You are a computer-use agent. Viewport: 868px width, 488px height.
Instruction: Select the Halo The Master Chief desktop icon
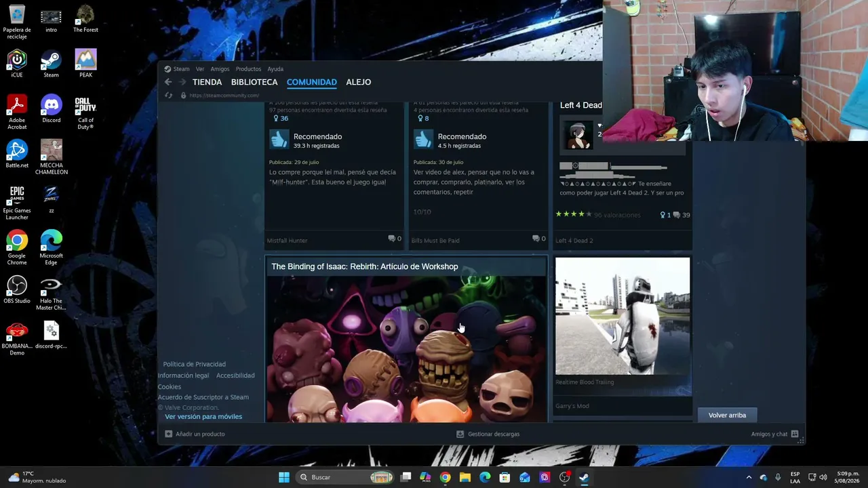point(52,293)
